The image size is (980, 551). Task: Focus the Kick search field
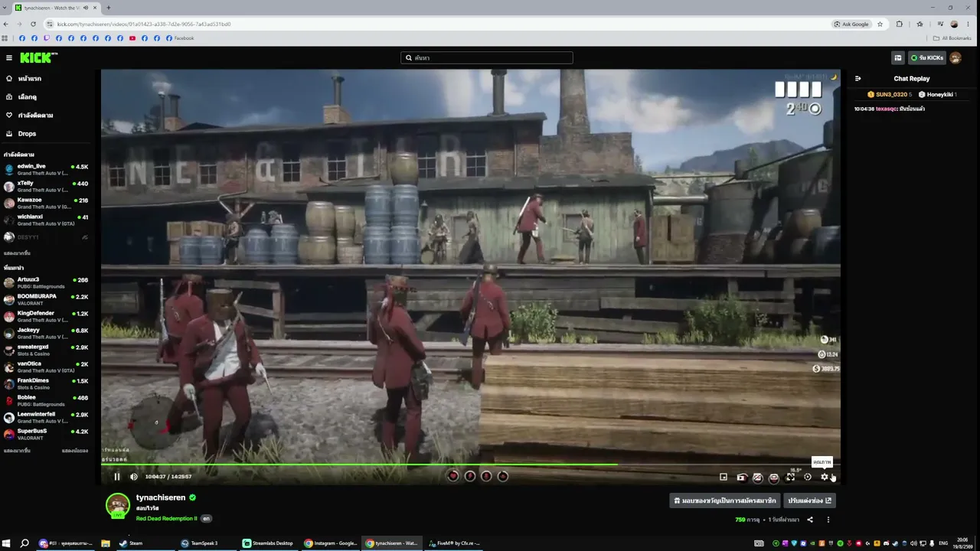(x=487, y=57)
